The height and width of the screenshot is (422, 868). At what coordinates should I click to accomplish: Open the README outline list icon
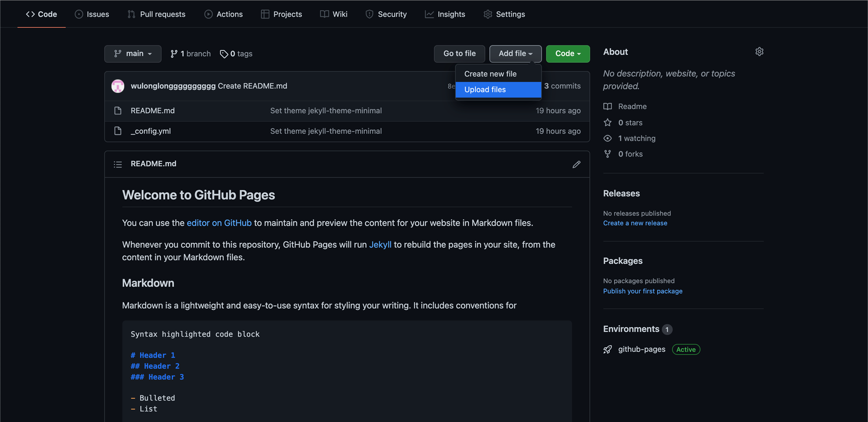coord(118,164)
